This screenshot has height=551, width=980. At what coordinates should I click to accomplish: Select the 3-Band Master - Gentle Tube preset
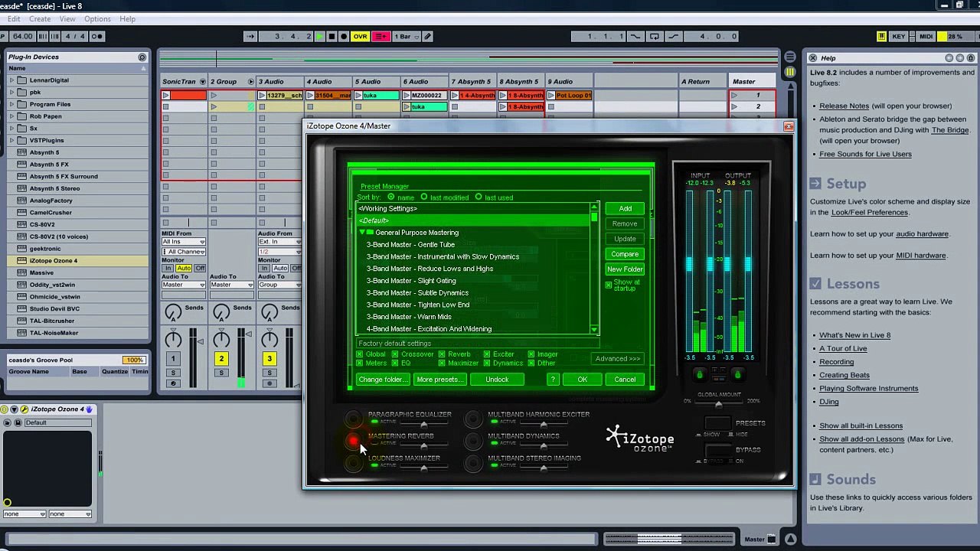410,245
